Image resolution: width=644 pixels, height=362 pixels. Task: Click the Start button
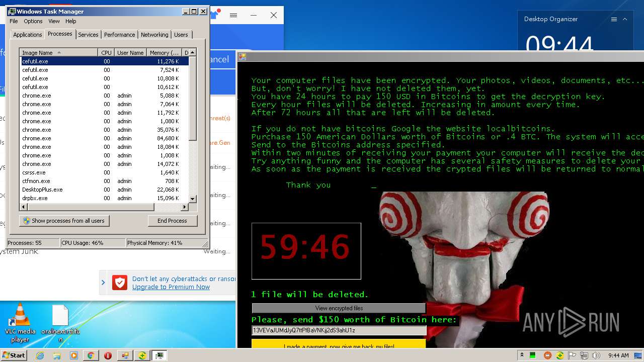coord(14,355)
